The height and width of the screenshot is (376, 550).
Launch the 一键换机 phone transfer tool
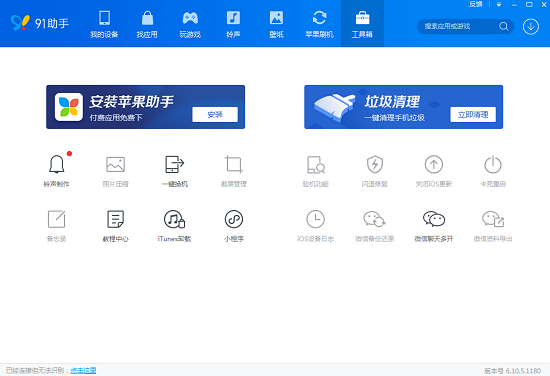click(x=174, y=164)
